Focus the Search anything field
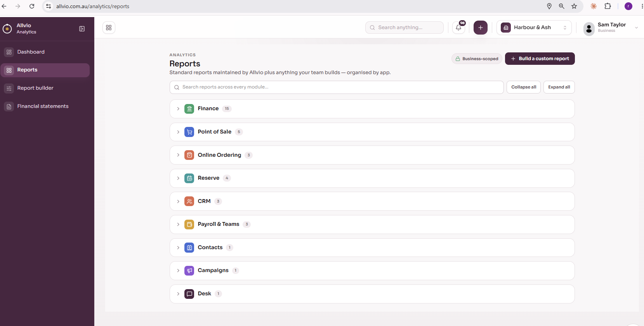 click(404, 28)
